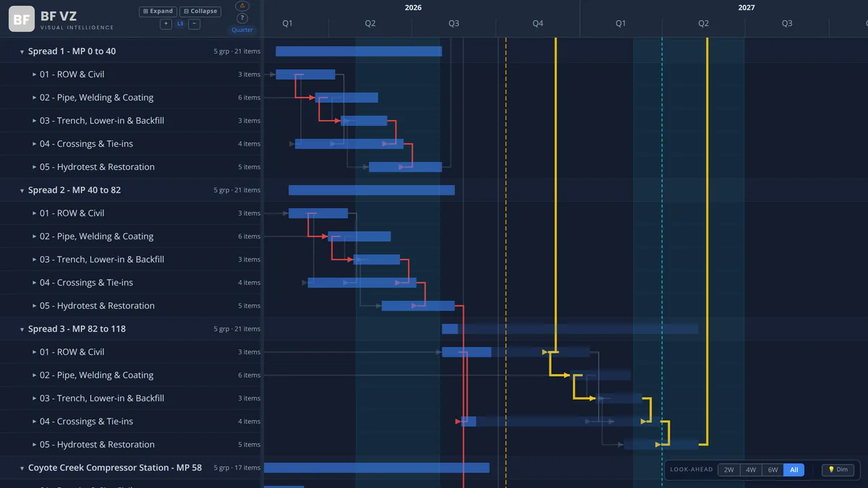The height and width of the screenshot is (488, 868).
Task: Click '6 items' count for Spread 3 Pipe row
Action: 250,375
